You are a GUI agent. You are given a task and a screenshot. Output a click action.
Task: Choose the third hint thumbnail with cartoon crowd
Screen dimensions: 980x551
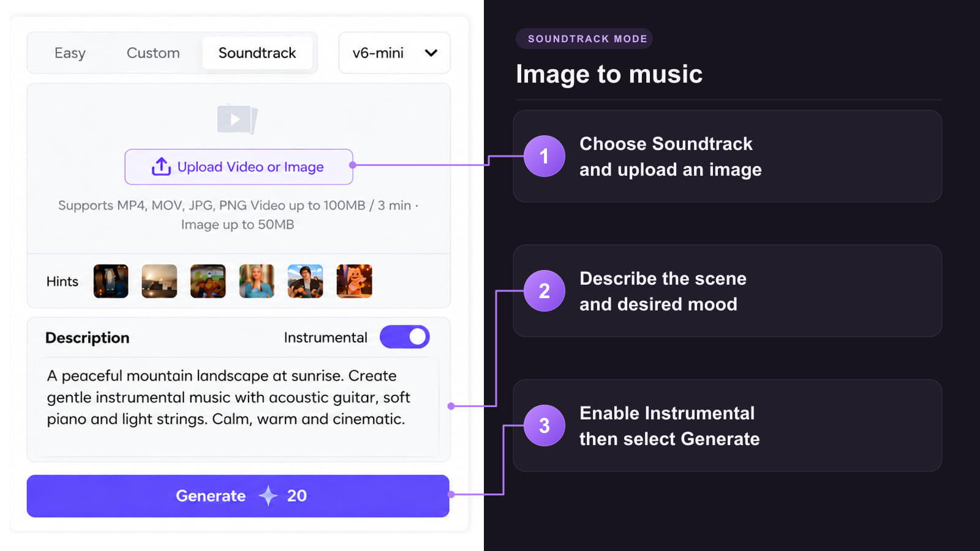(x=208, y=281)
